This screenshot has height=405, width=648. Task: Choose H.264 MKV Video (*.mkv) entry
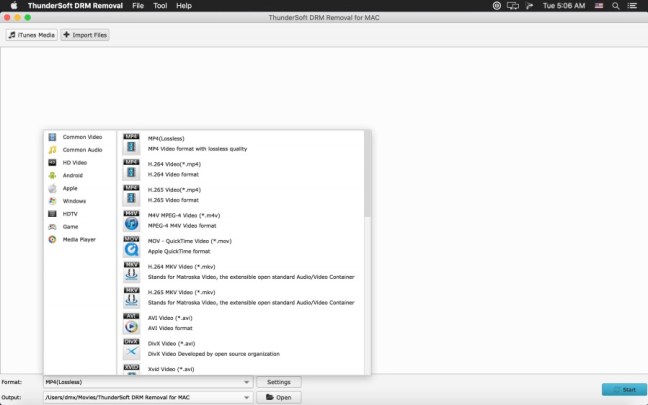(x=241, y=272)
